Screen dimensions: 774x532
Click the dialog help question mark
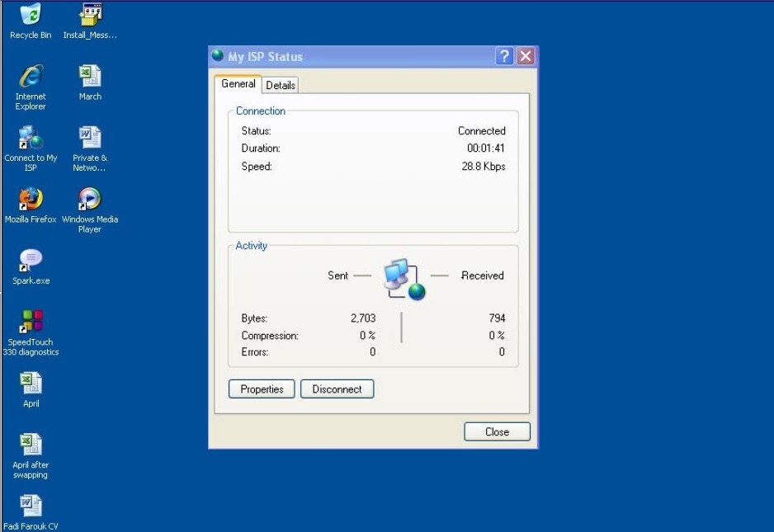coord(504,56)
